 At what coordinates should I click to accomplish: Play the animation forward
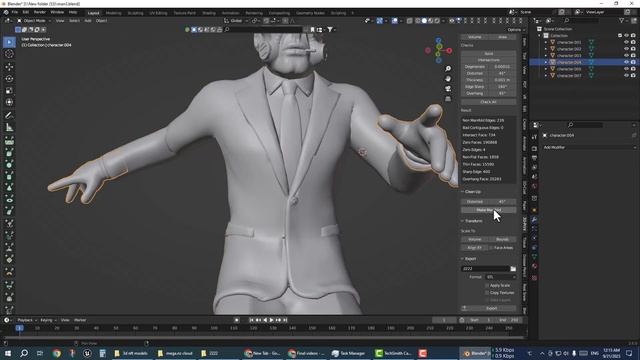[x=271, y=320]
